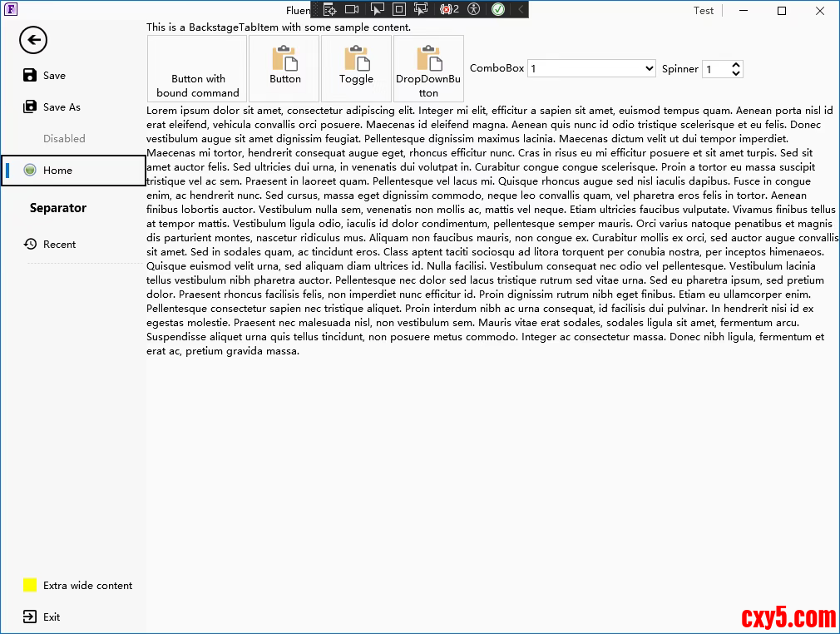Screen dimensions: 840x634
Task: Click the Exit door icon
Action: (x=30, y=617)
